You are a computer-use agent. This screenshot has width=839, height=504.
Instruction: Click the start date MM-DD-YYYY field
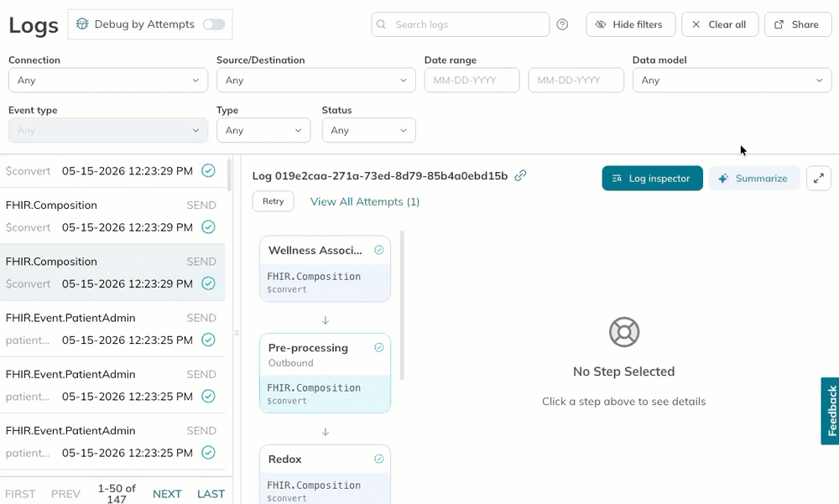click(472, 81)
